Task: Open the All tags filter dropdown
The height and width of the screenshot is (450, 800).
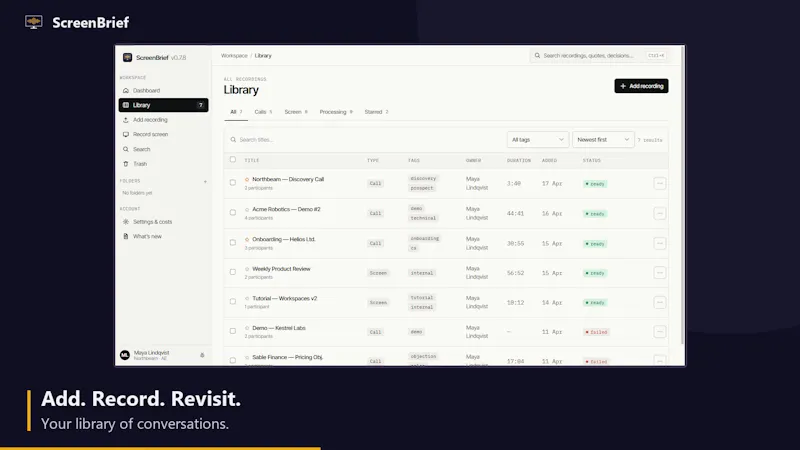Action: tap(538, 140)
